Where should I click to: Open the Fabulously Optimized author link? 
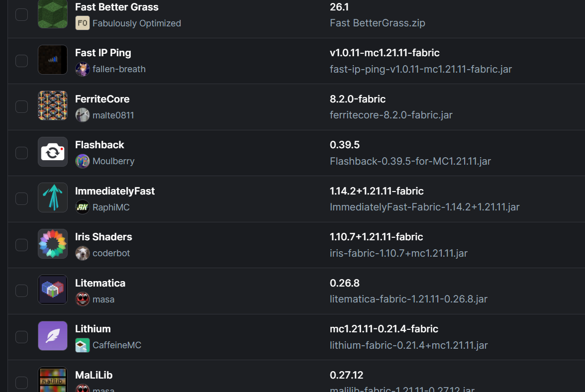[136, 23]
